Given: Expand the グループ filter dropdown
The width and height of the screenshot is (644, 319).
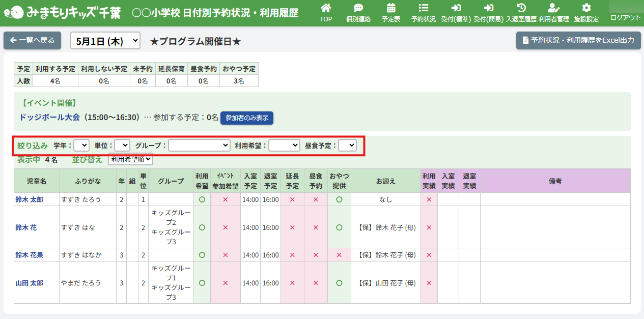Looking at the screenshot, I should [x=199, y=146].
